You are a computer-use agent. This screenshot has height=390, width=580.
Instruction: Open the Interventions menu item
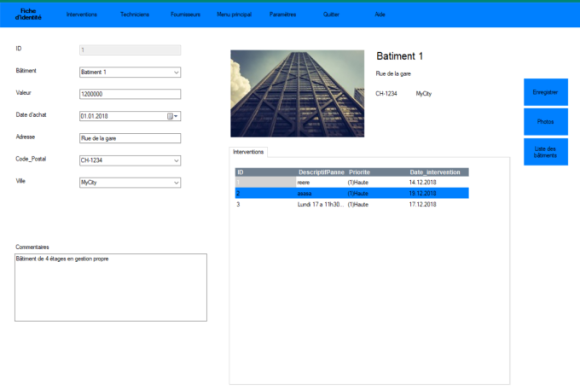coord(82,14)
